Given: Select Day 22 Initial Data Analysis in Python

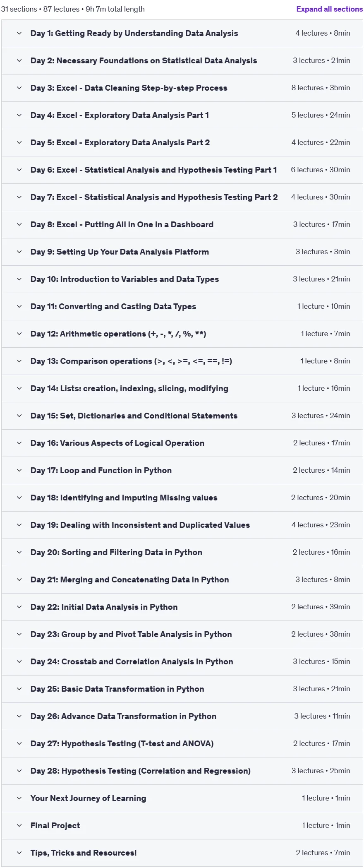Looking at the screenshot, I should (x=182, y=607).
